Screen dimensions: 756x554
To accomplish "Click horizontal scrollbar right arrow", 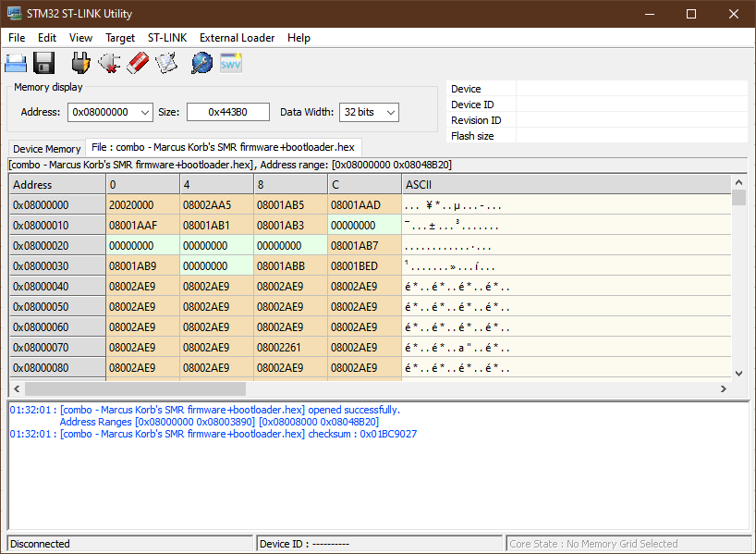I will [724, 389].
